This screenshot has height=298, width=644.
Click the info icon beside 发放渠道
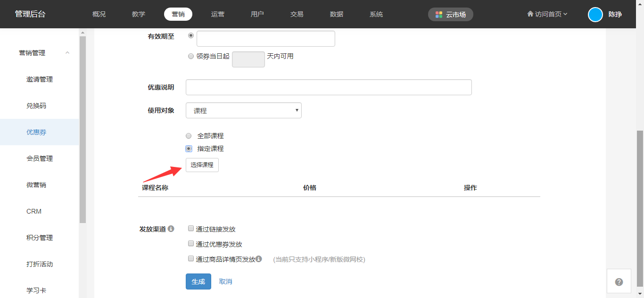pyautogui.click(x=171, y=229)
